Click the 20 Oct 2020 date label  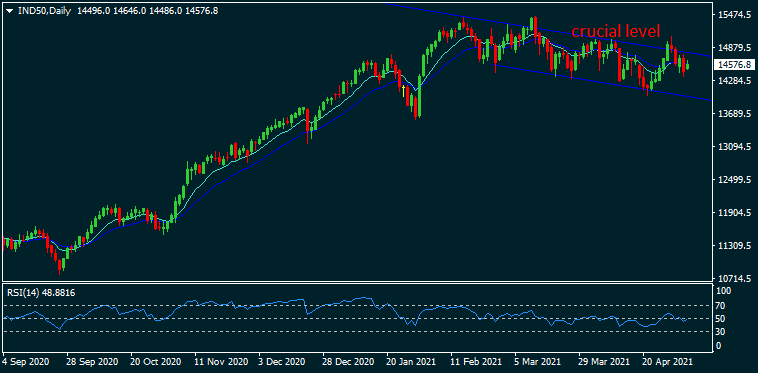click(156, 361)
